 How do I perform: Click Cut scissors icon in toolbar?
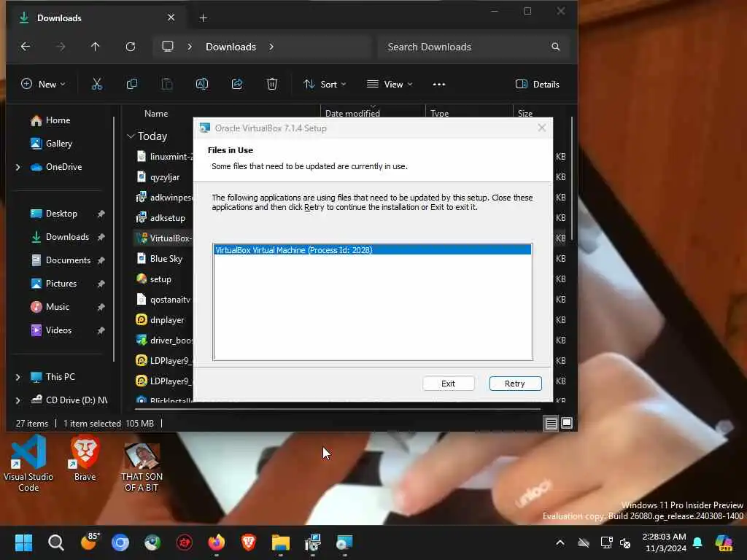[x=97, y=85]
